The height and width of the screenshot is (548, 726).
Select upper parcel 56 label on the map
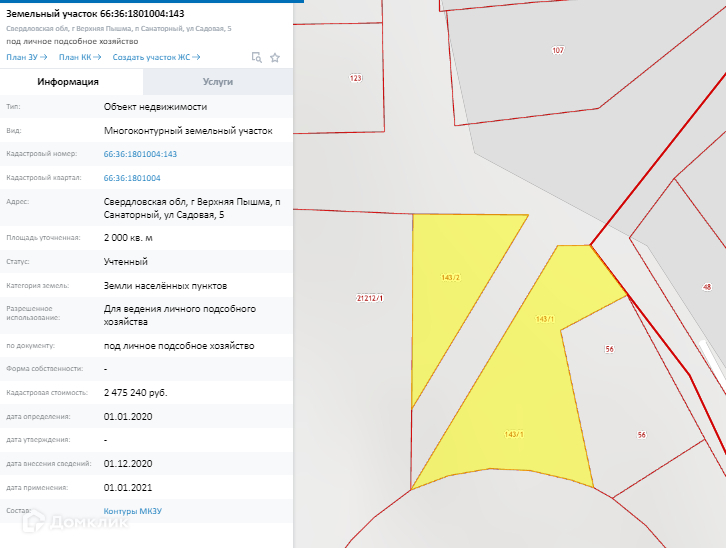click(x=609, y=349)
